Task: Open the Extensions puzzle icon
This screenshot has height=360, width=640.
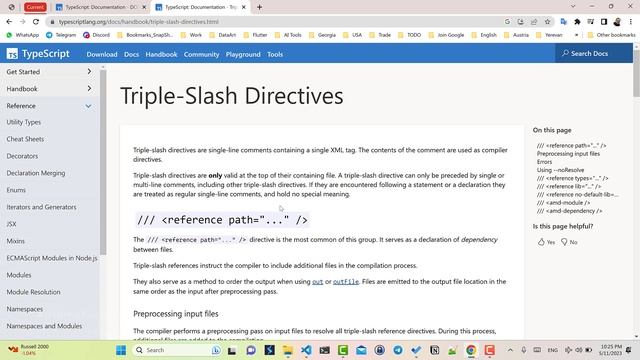Action: click(x=577, y=22)
